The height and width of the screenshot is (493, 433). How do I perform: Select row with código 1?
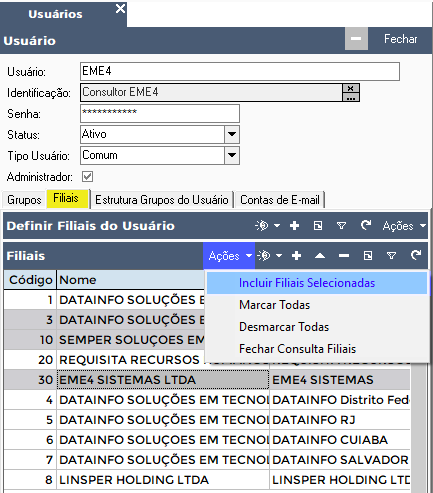tap(104, 300)
